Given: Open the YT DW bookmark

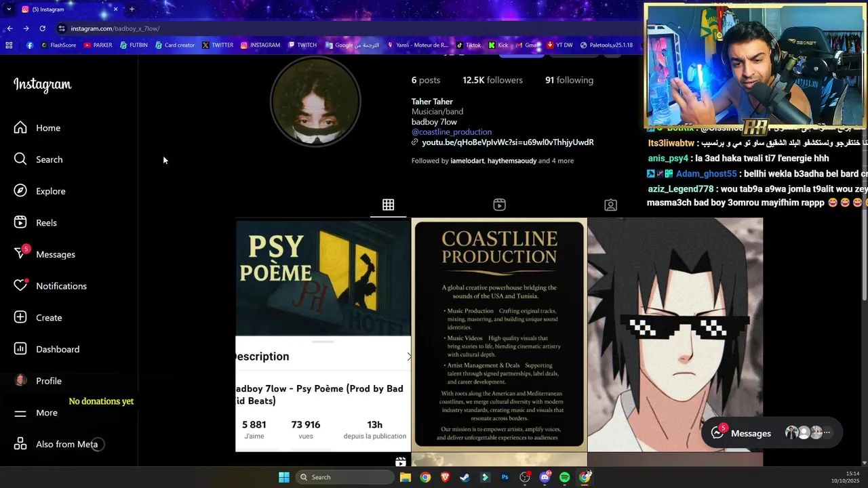Looking at the screenshot, I should tap(559, 45).
